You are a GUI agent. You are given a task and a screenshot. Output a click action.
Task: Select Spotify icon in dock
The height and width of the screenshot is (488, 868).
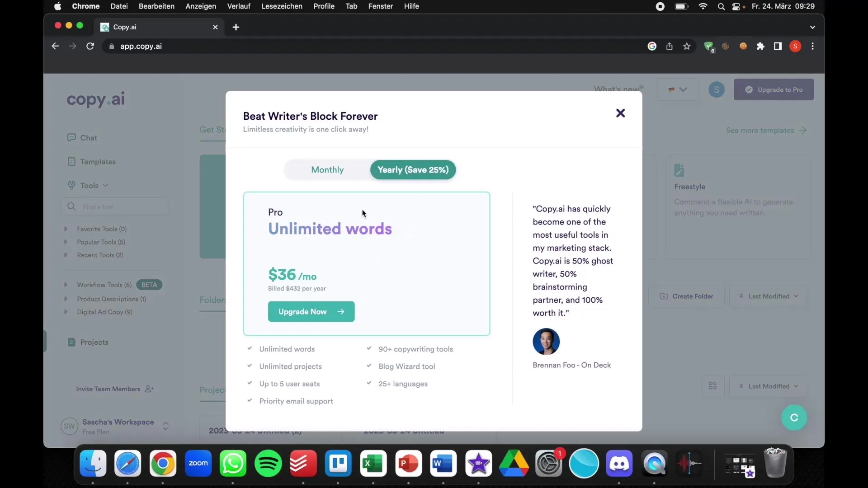(268, 464)
